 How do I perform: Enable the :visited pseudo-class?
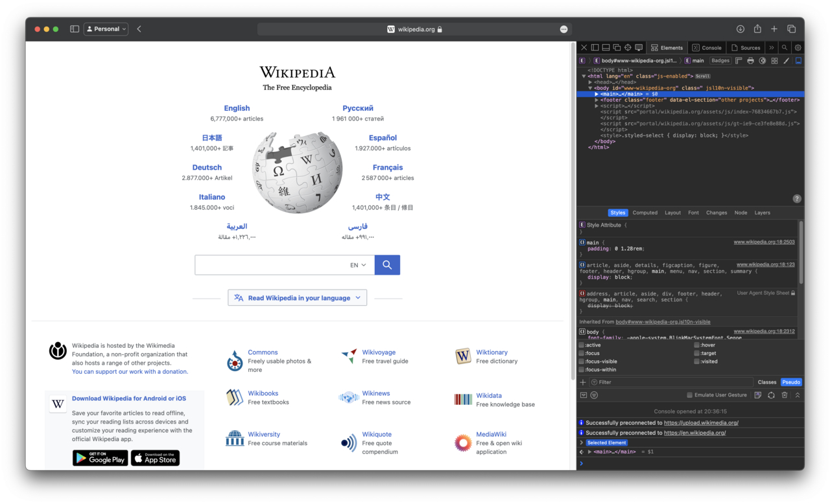pyautogui.click(x=696, y=361)
